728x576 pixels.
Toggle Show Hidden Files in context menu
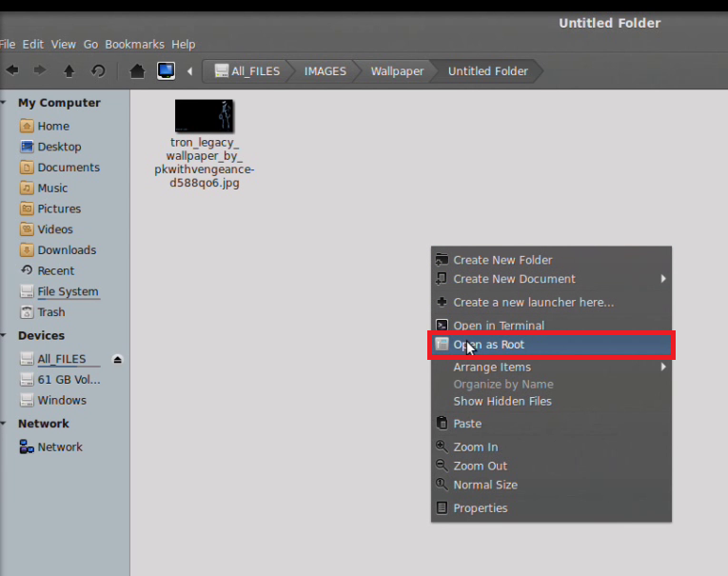click(502, 401)
